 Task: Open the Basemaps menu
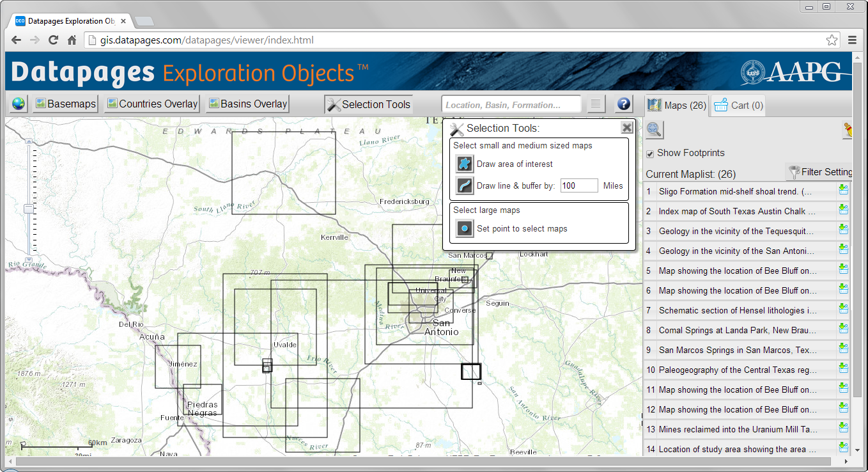pyautogui.click(x=66, y=104)
